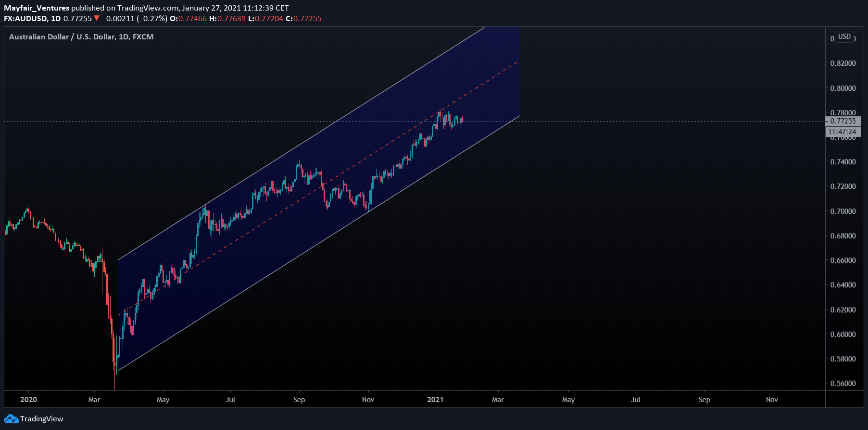Click the 0.74000 price axis label
This screenshot has width=868, height=430.
(843, 162)
